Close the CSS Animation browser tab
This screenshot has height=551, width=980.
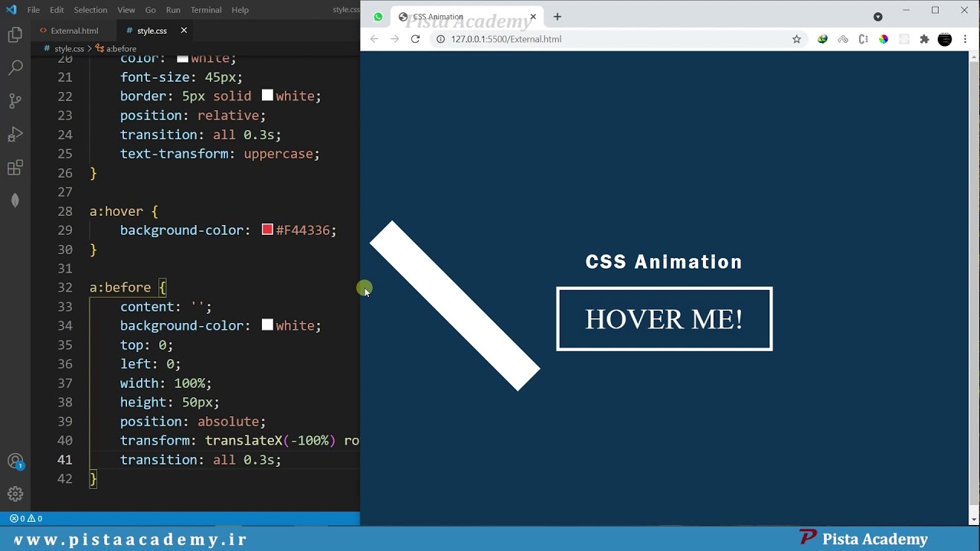534,17
